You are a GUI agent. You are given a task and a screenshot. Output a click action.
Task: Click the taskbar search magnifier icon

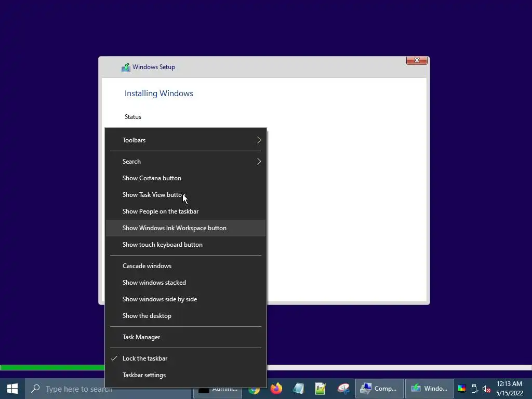tap(35, 389)
